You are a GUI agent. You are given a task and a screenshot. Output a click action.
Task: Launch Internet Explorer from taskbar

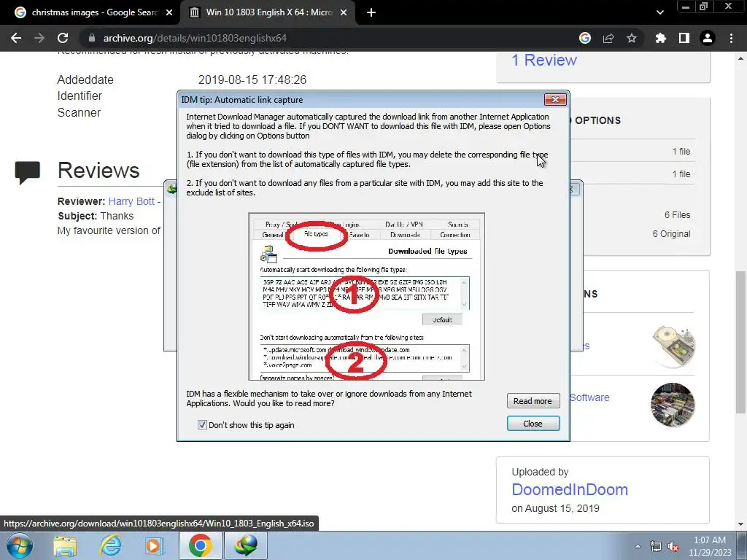[110, 545]
